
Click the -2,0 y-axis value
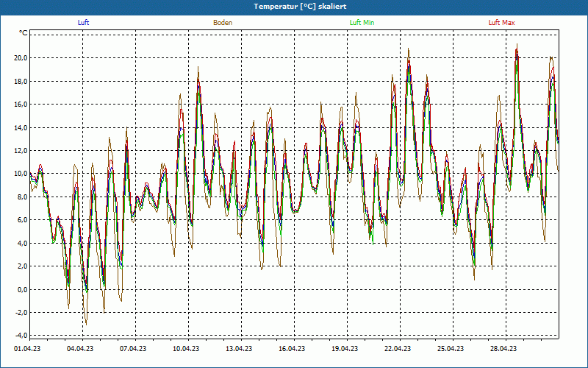click(x=21, y=312)
